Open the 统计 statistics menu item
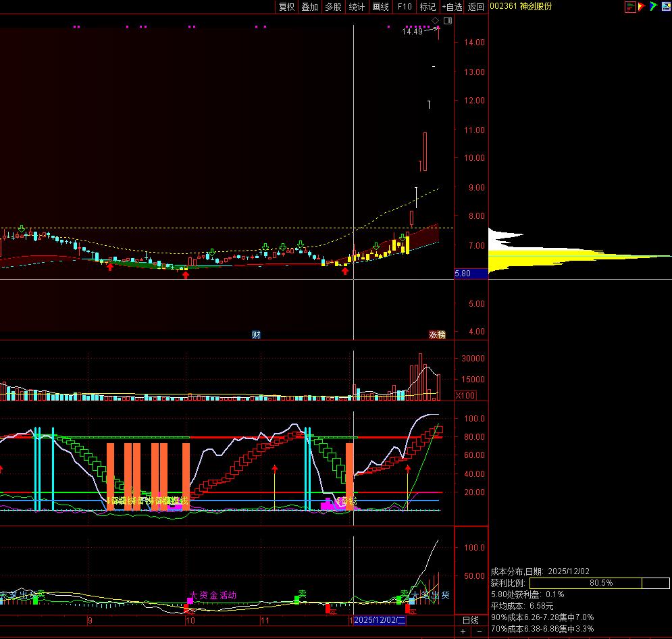672x639 pixels. [x=357, y=7]
